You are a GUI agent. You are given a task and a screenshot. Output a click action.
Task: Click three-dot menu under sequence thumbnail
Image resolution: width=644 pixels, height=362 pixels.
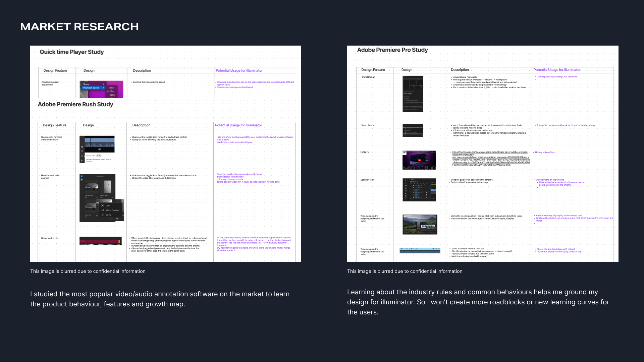tap(110, 219)
